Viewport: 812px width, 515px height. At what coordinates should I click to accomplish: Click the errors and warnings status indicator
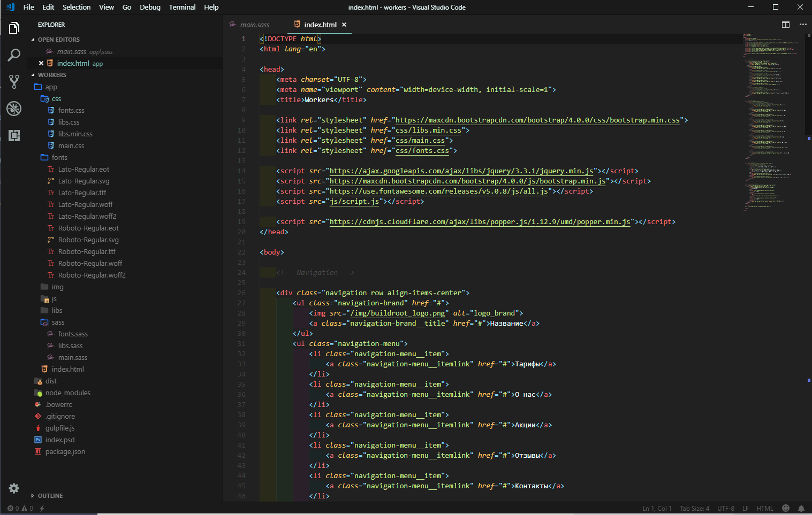point(20,509)
